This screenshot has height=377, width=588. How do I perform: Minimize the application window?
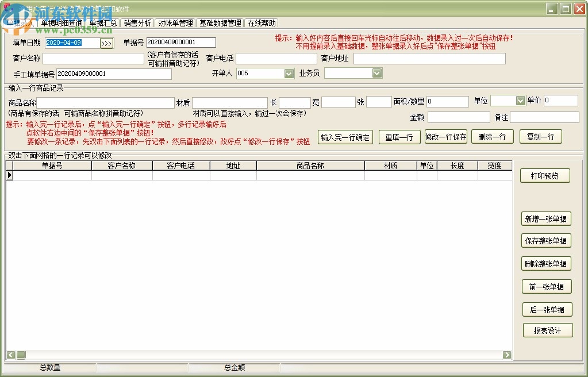click(x=552, y=9)
